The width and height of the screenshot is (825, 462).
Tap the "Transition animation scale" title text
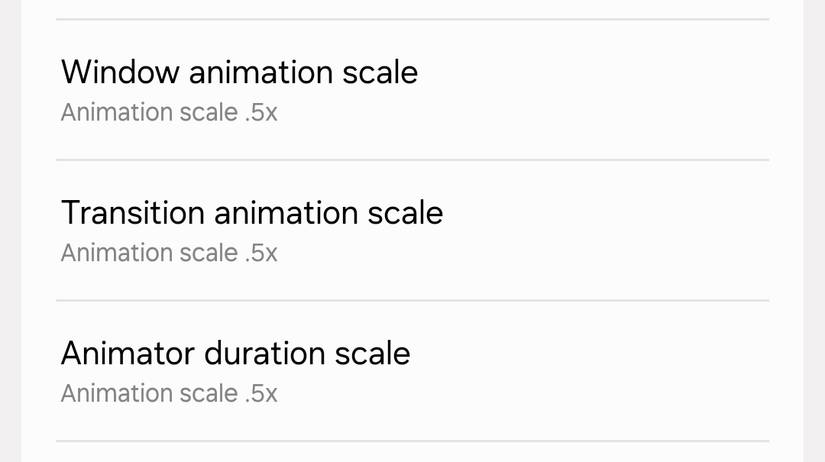(x=251, y=213)
